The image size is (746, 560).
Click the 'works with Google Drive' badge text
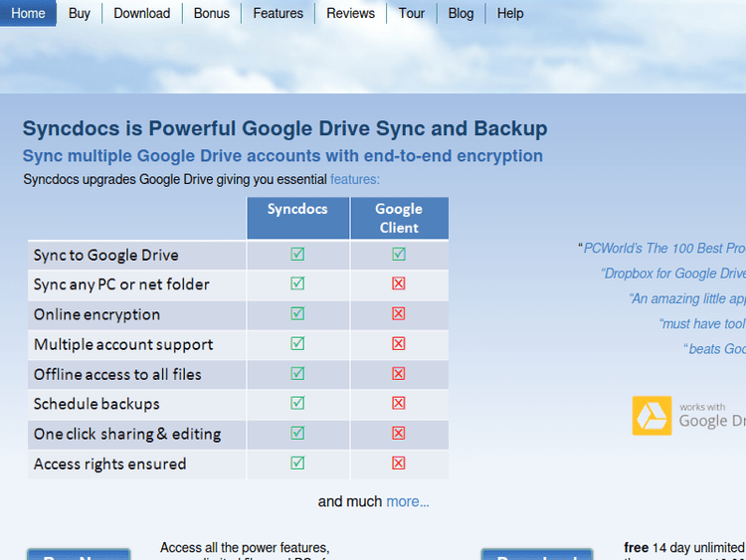712,416
